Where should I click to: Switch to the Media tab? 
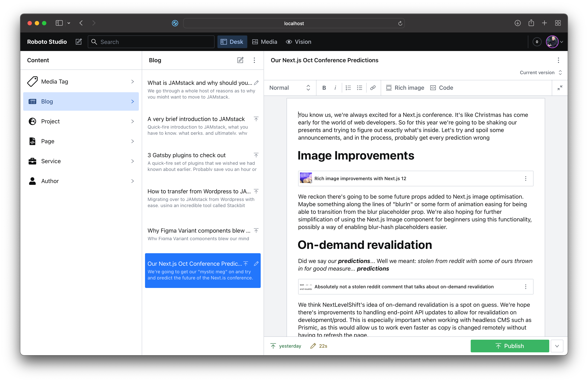tap(265, 42)
